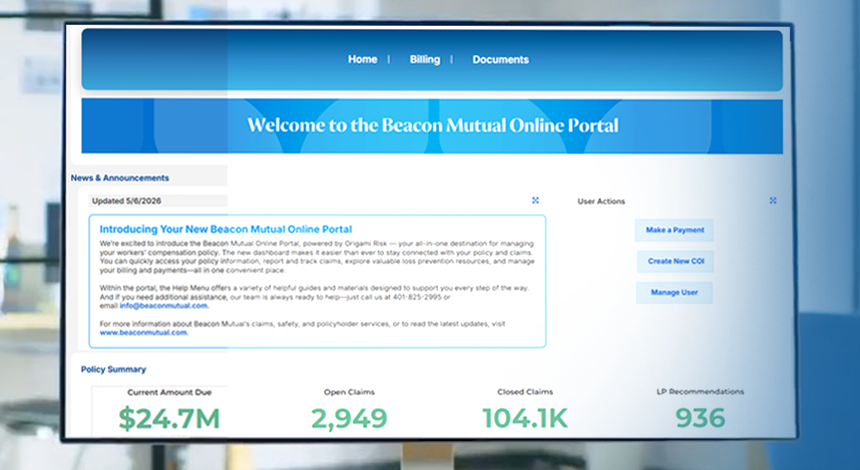Click the Welcome to Beacon Mutual banner title

[432, 125]
